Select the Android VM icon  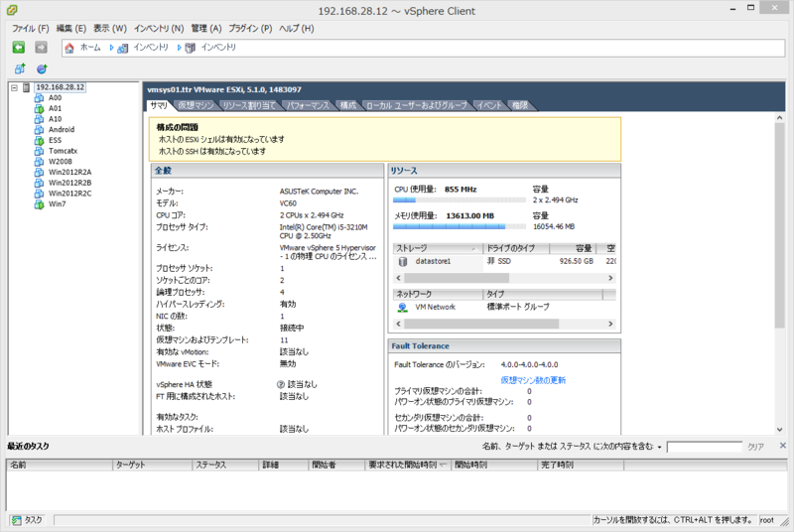click(39, 130)
